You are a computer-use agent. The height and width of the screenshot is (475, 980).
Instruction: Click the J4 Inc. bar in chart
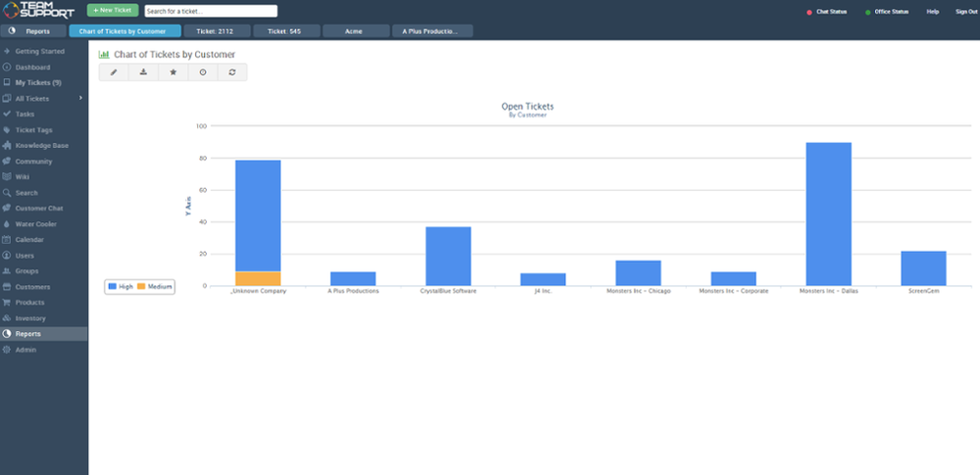[543, 279]
